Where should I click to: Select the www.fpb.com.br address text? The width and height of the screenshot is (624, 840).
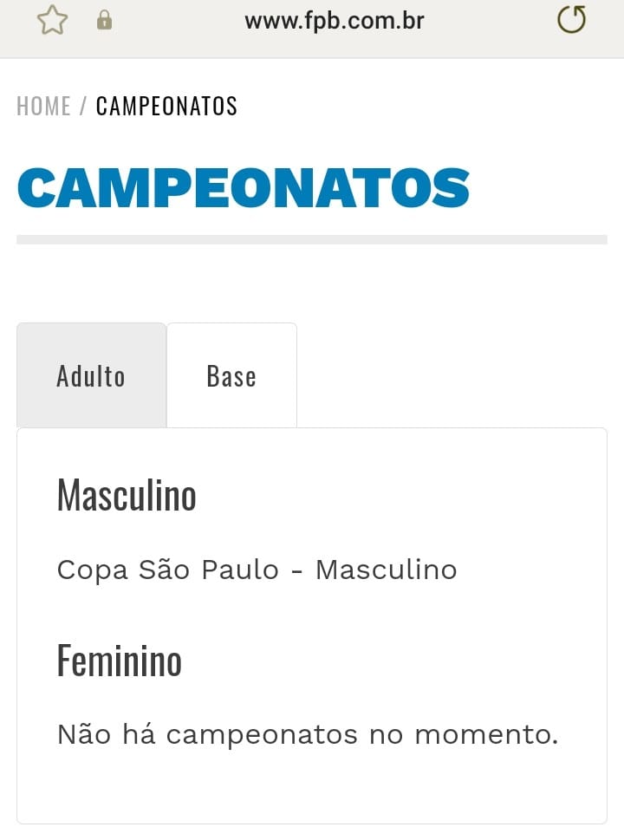pos(335,22)
